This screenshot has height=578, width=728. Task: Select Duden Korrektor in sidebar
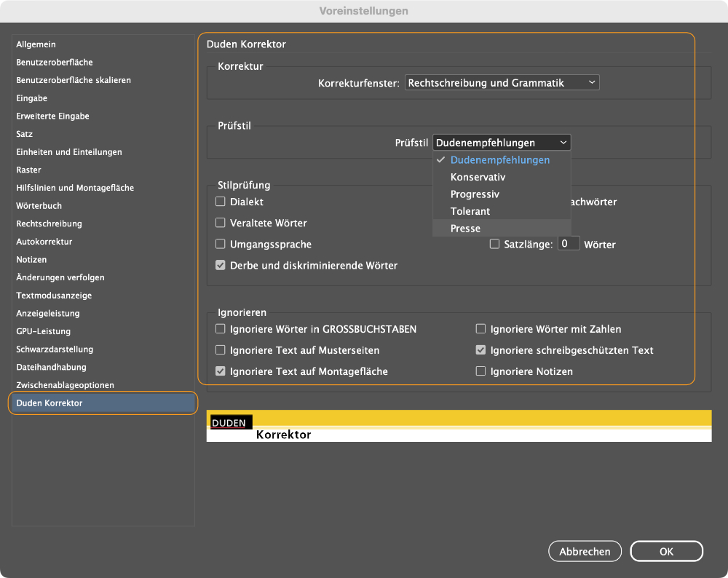tap(103, 403)
